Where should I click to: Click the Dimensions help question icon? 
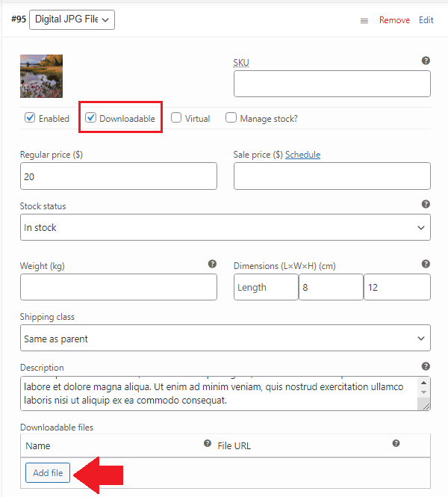click(x=426, y=264)
